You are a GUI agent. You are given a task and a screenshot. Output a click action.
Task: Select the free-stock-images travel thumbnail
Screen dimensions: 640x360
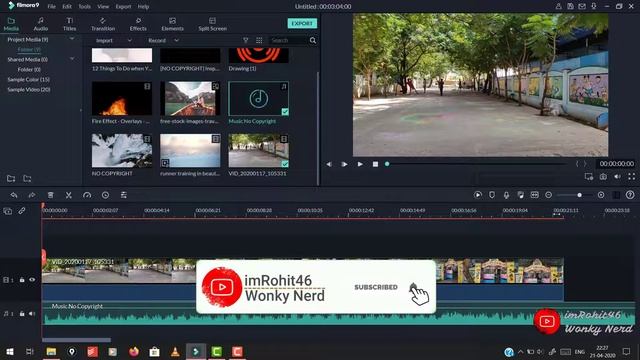(x=190, y=99)
